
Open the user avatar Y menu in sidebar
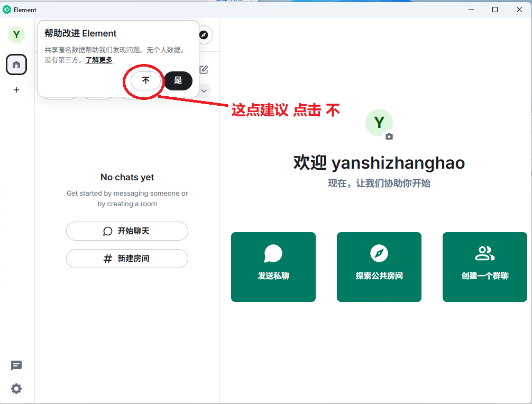coord(16,35)
